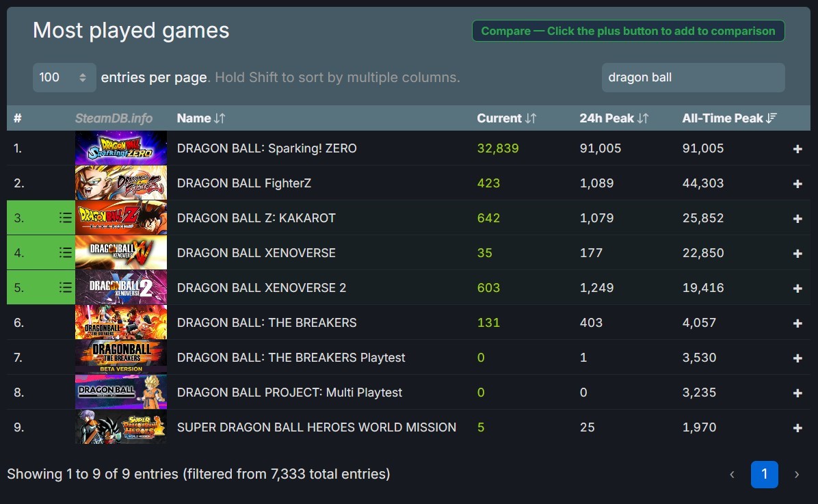Open DRAGON BALL: Sparking! ZERO link
This screenshot has width=818, height=504.
(x=267, y=148)
